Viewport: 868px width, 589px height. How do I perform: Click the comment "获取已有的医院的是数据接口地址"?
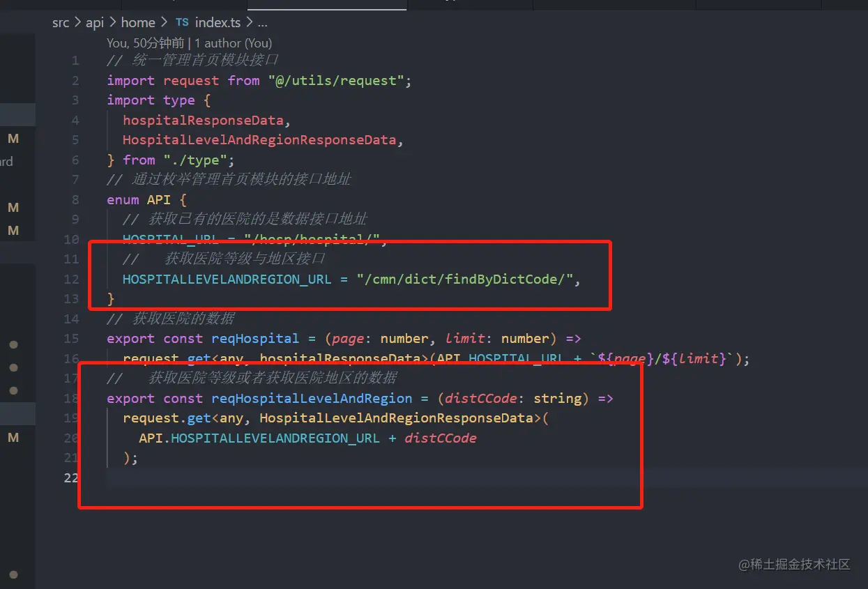257,220
